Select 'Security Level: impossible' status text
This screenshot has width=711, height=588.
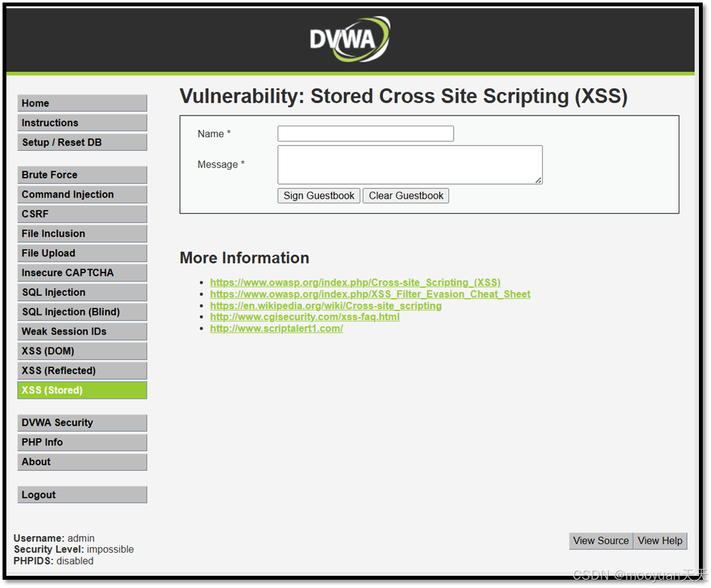(74, 549)
